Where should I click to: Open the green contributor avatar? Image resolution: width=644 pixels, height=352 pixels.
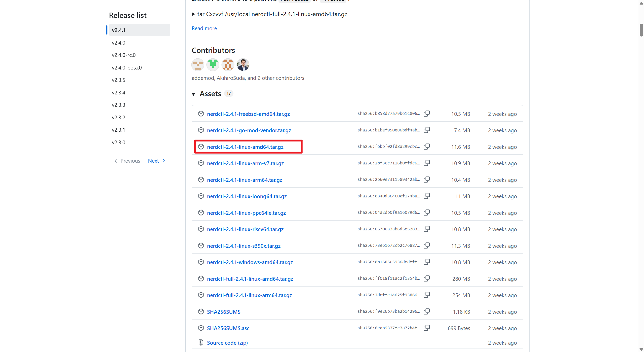pyautogui.click(x=213, y=65)
